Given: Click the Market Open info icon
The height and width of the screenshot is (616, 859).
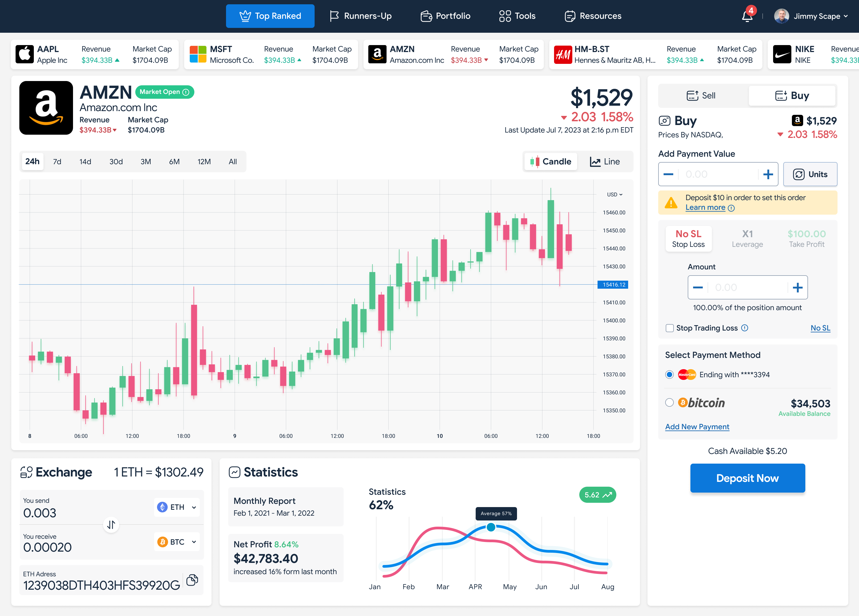Looking at the screenshot, I should (186, 92).
